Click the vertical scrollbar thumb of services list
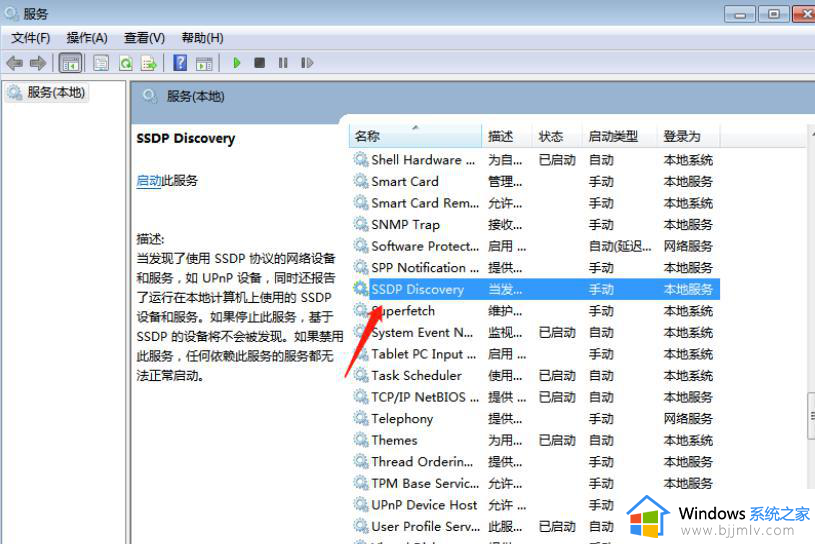815x544 pixels. coord(811,416)
